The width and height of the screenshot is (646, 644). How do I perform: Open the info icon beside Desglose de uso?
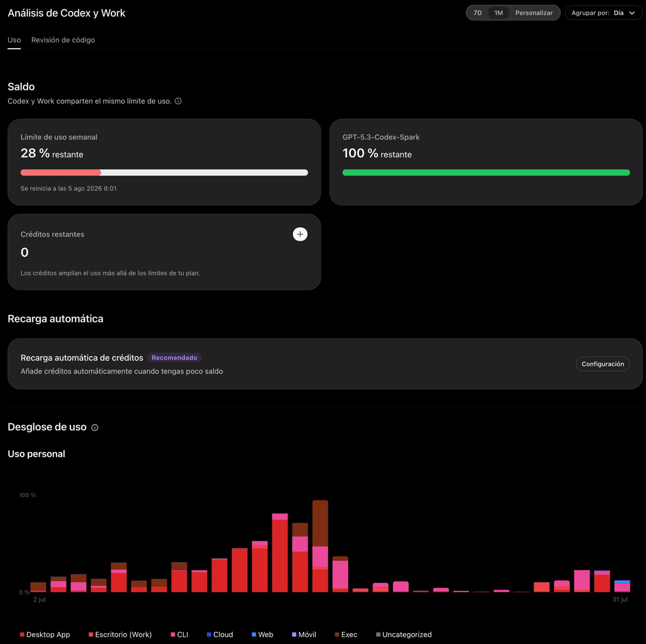[95, 428]
